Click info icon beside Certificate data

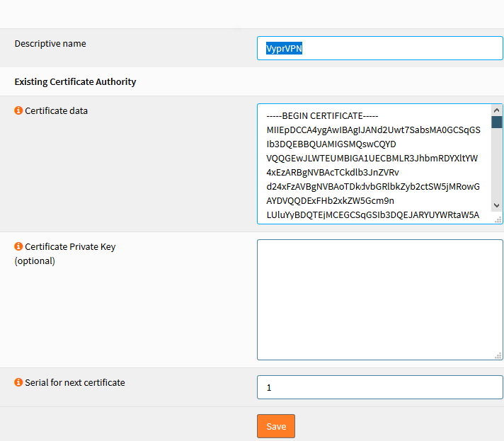pos(18,111)
